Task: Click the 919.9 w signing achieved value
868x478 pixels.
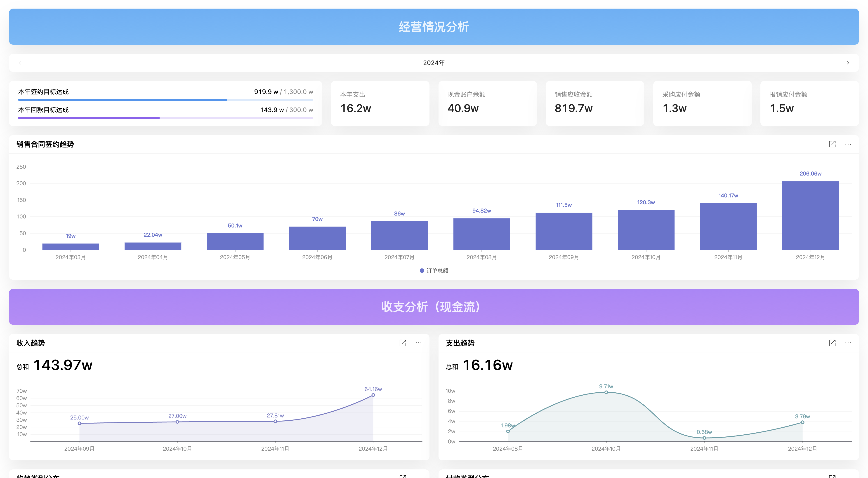Action: click(266, 92)
